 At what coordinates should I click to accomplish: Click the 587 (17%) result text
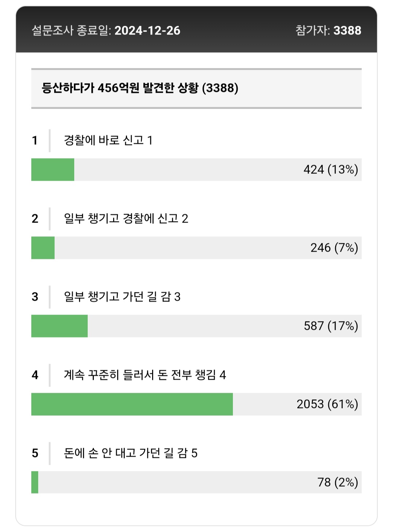click(x=331, y=326)
